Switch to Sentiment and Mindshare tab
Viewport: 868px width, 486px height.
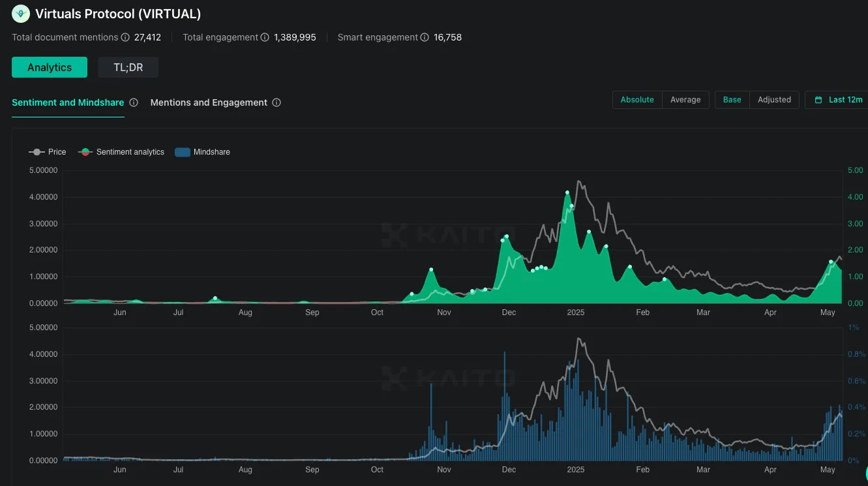coord(68,102)
